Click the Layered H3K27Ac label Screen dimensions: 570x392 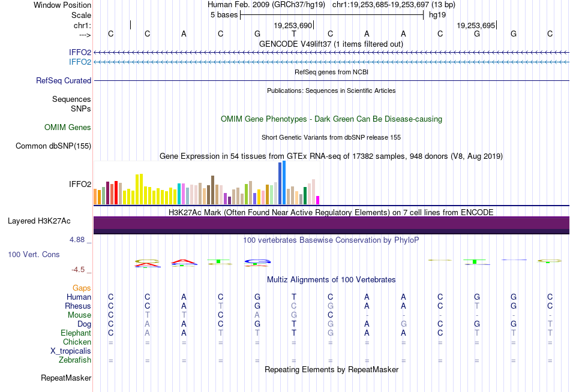(39, 221)
